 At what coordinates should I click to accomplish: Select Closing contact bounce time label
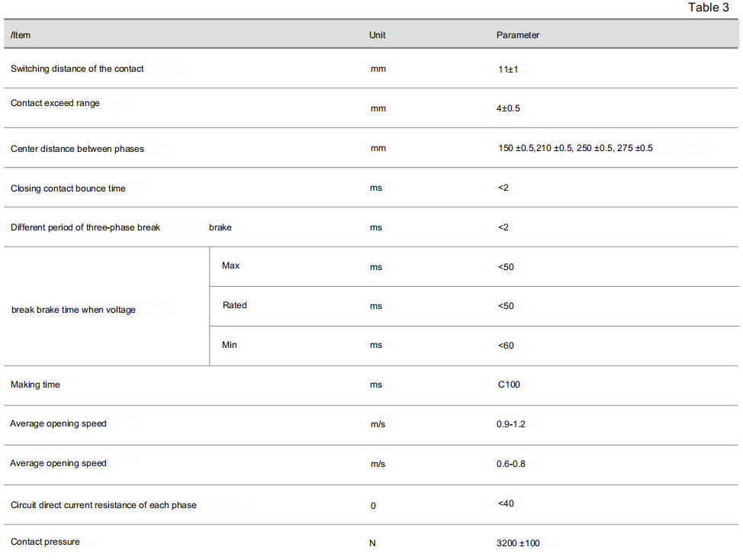[68, 188]
